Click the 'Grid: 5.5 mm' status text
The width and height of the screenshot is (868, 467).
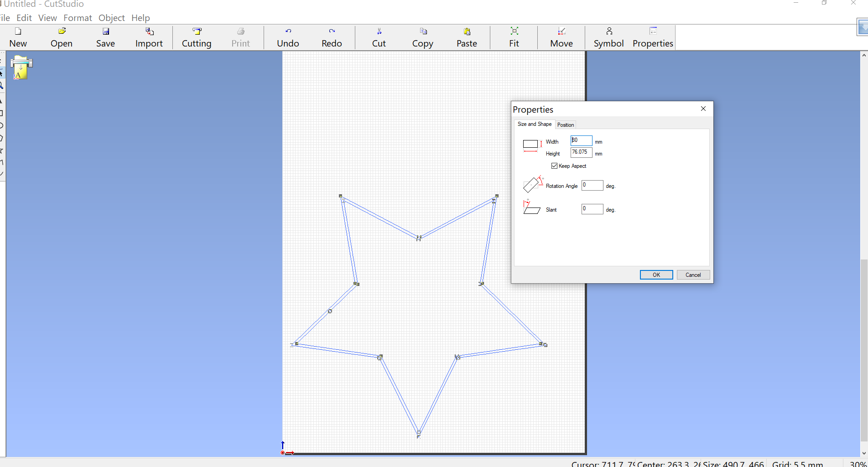[x=797, y=464]
